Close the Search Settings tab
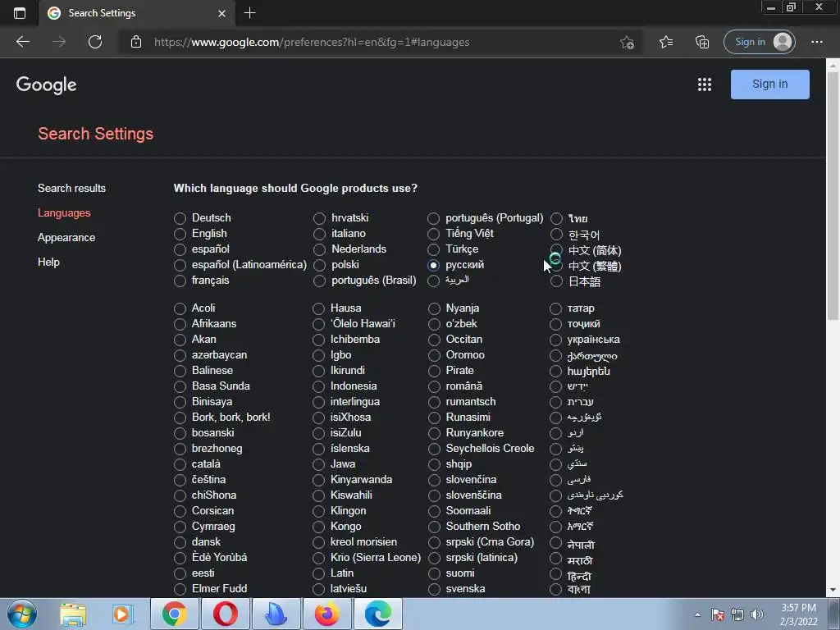 [x=221, y=13]
